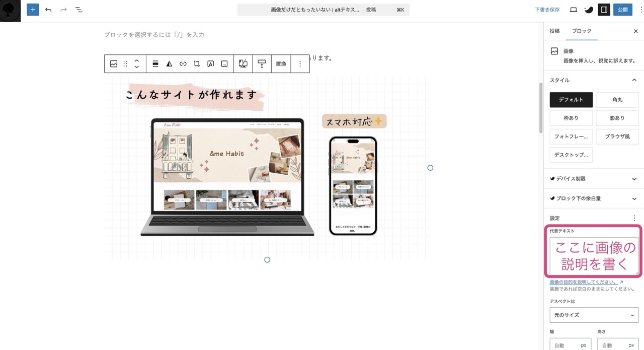Click the 下書き保存 save draft link
The width and height of the screenshot is (644, 350).
tap(547, 10)
